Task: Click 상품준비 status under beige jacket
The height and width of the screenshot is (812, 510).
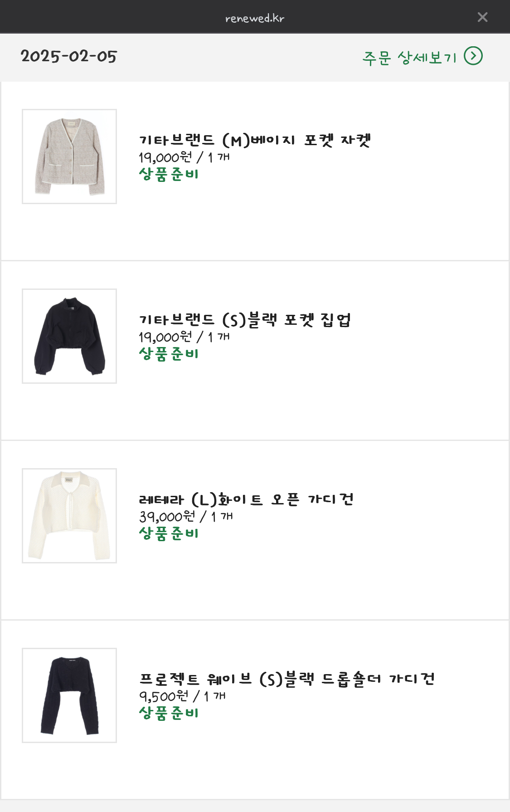Action: click(x=169, y=174)
